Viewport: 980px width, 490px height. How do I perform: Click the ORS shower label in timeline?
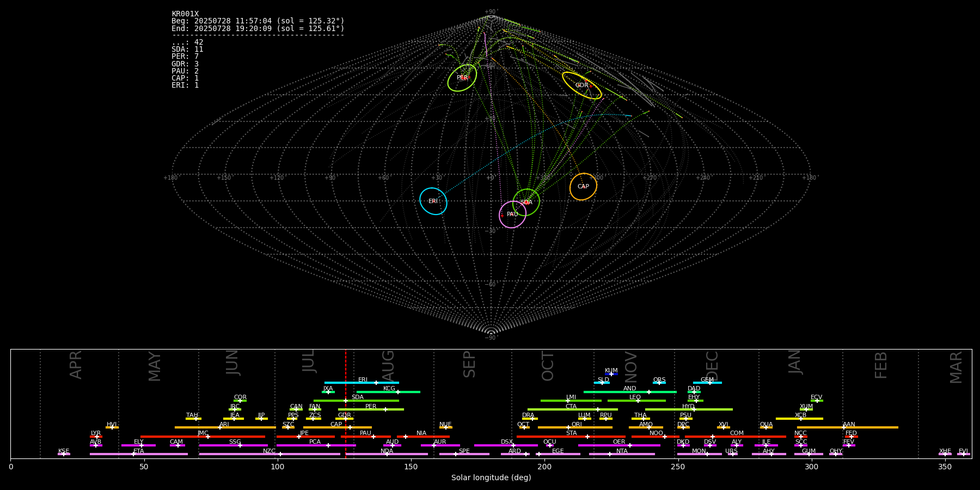click(x=659, y=380)
